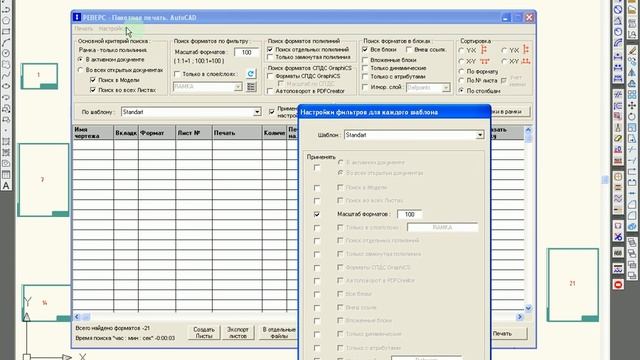
Task: Click the scale value field in filter dialog
Action: 409,214
